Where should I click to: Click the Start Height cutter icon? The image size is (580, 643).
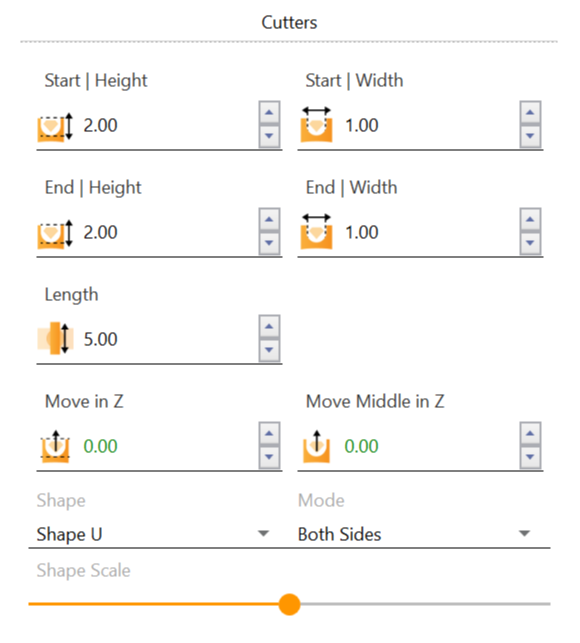[55, 127]
